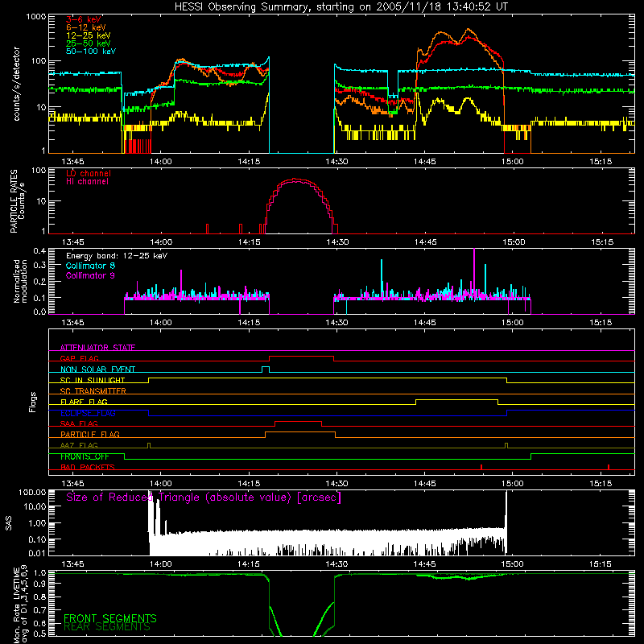Click the Normalized modulation axis label
644x644 pixels.
[x=20, y=281]
